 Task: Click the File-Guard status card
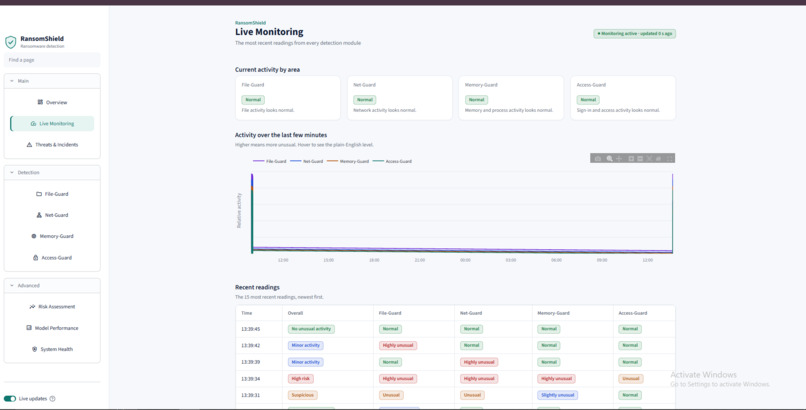point(287,98)
